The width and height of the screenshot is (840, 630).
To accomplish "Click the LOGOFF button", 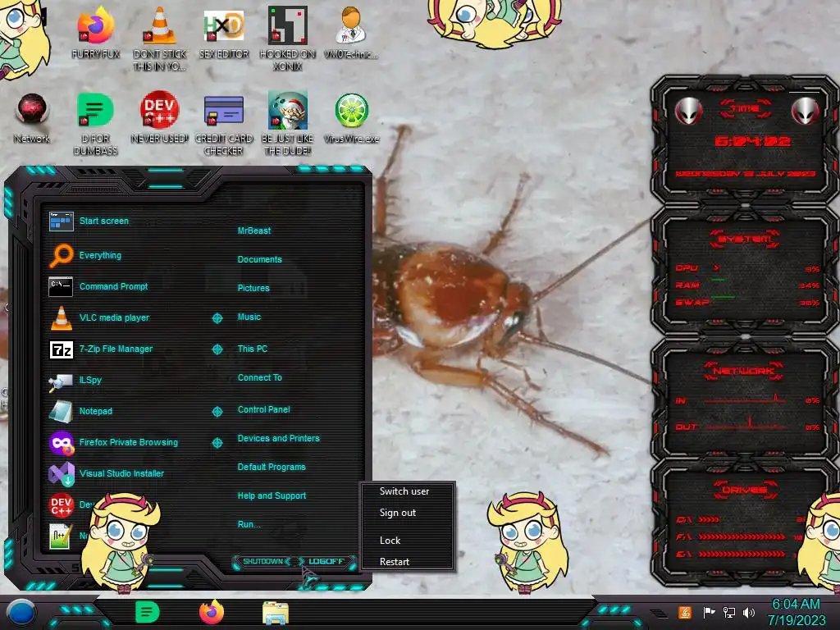I will click(x=326, y=561).
